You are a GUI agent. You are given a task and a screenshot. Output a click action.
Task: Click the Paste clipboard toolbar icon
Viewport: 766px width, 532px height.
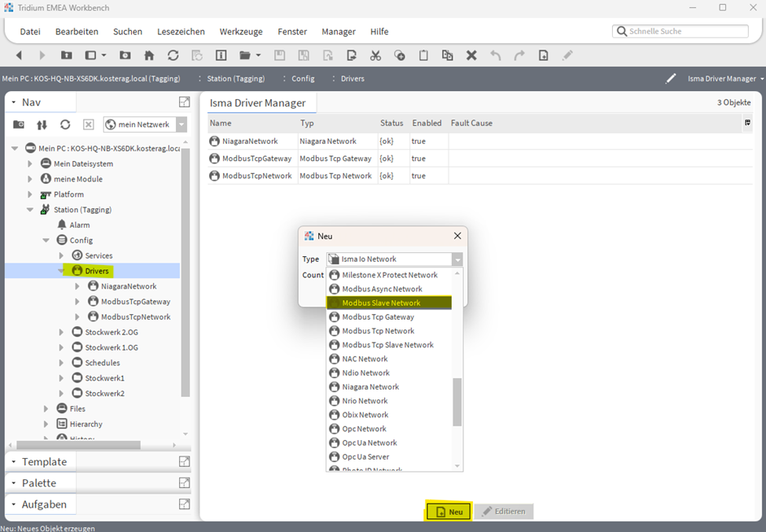tap(423, 55)
